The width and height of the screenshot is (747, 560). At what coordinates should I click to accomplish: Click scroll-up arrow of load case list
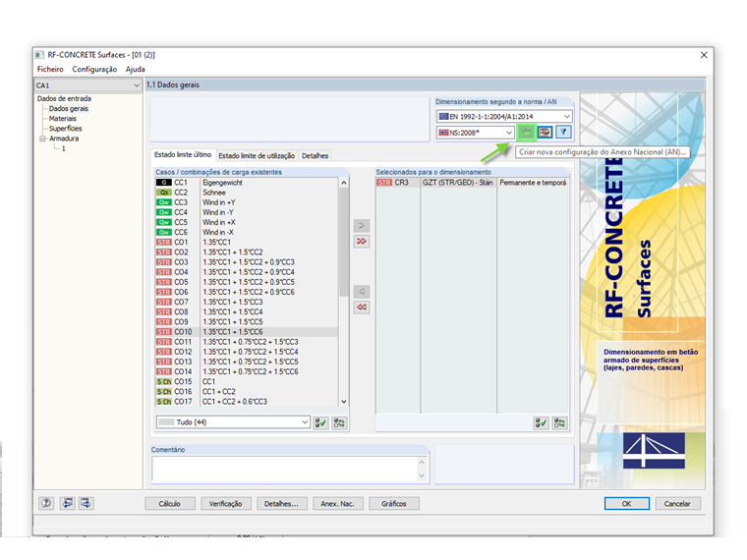tap(343, 183)
